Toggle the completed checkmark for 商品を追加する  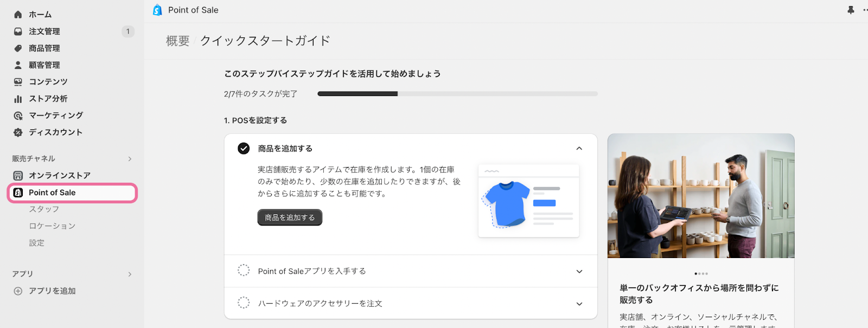pos(244,149)
